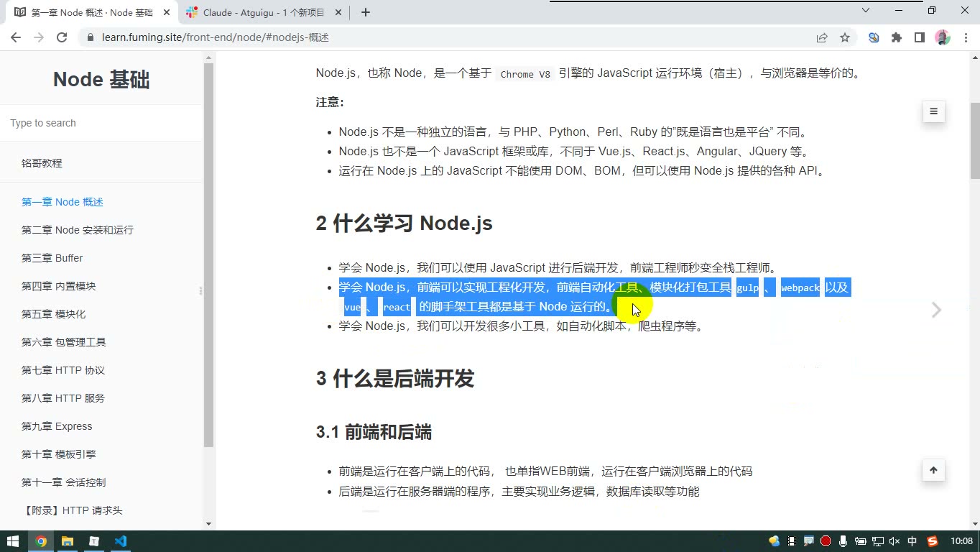This screenshot has width=980, height=552.
Task: Click the Node 基础 sidebar title
Action: pos(101,80)
